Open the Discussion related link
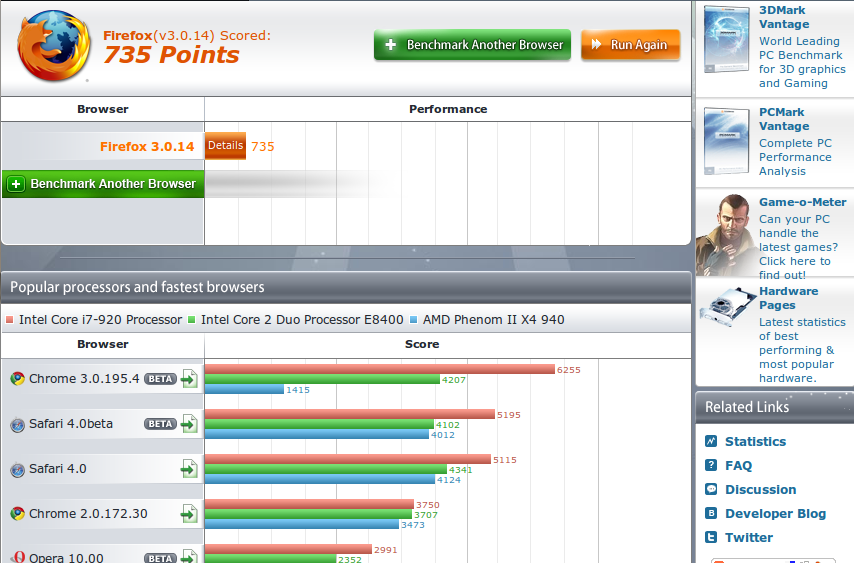The width and height of the screenshot is (854, 563). [760, 489]
